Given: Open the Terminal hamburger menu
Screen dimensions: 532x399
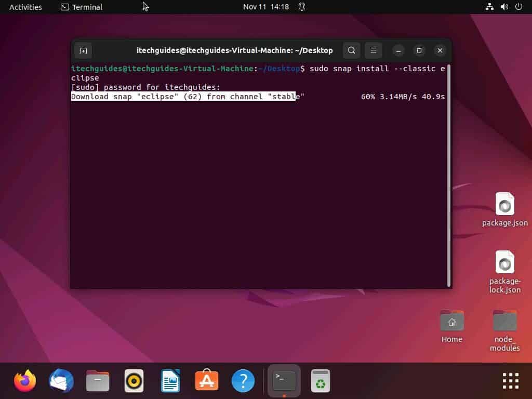Looking at the screenshot, I should (374, 50).
